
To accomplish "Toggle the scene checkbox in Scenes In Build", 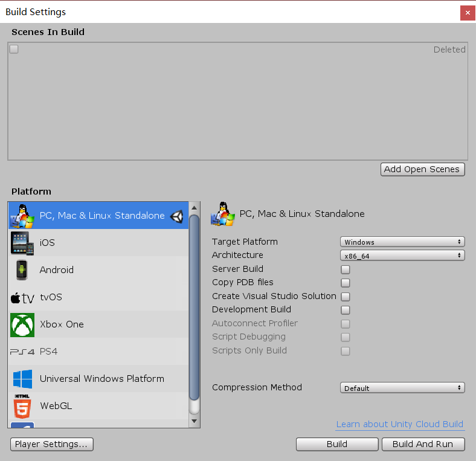I will coord(14,49).
